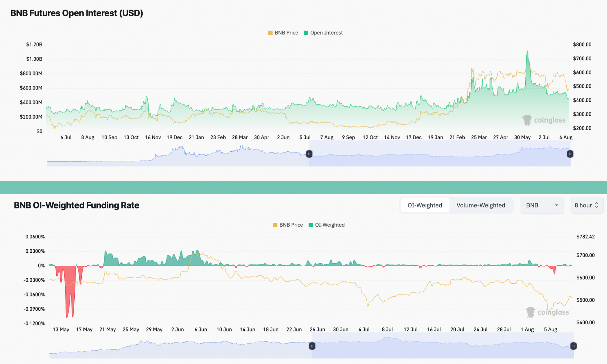
Task: Click the $782.42 price axis label
Action: 585,237
